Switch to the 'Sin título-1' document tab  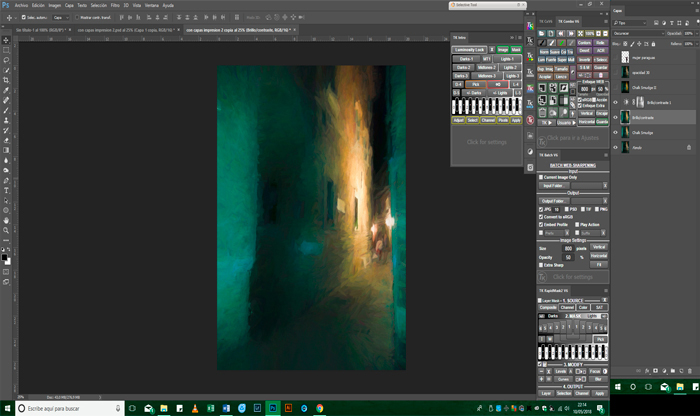pos(35,29)
